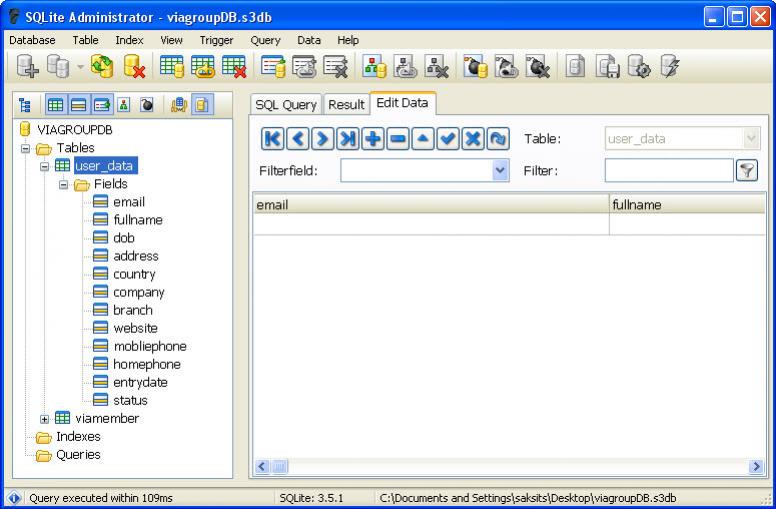
Task: Post the edit with checkmark button
Action: (x=449, y=139)
